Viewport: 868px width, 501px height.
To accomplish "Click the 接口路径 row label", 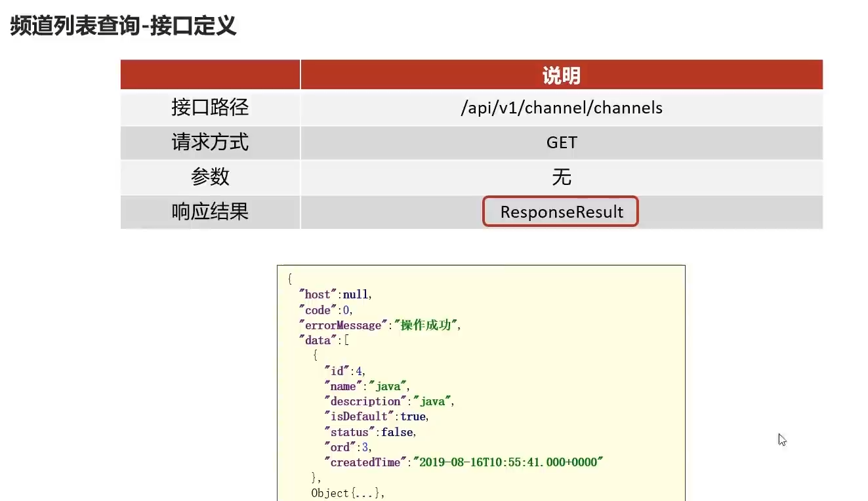I will pos(210,108).
